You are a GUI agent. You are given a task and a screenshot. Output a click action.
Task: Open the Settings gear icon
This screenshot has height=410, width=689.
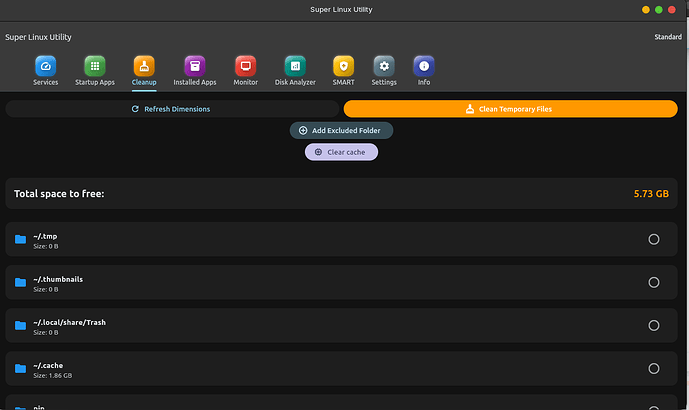click(x=384, y=66)
